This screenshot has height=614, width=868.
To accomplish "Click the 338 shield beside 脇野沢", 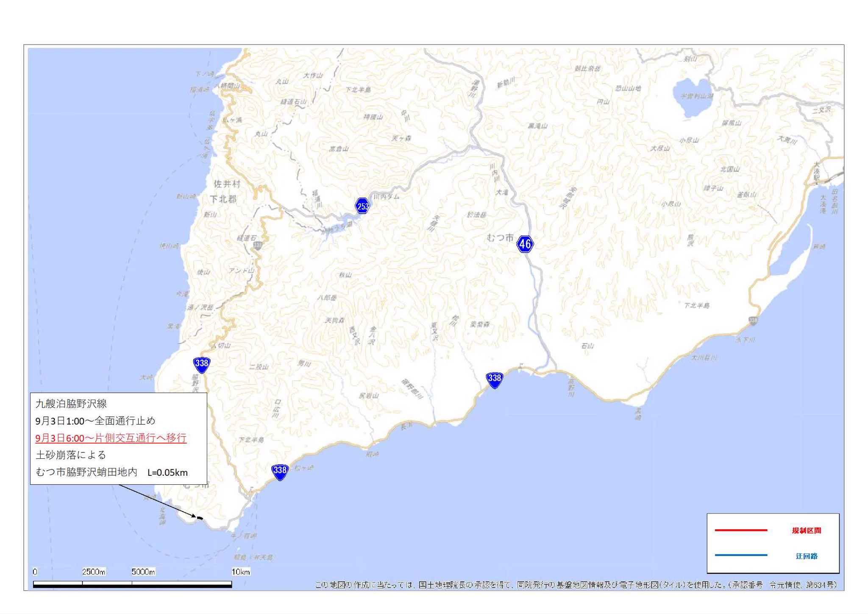I will tap(202, 365).
